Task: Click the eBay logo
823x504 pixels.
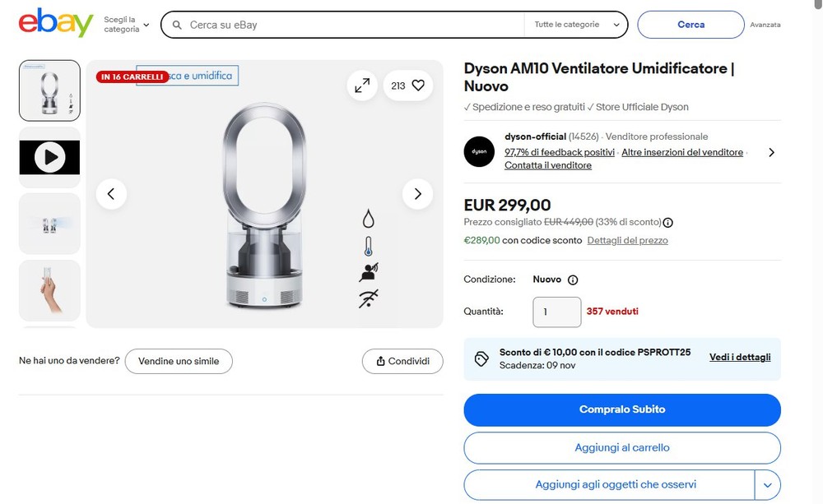Action: (56, 23)
